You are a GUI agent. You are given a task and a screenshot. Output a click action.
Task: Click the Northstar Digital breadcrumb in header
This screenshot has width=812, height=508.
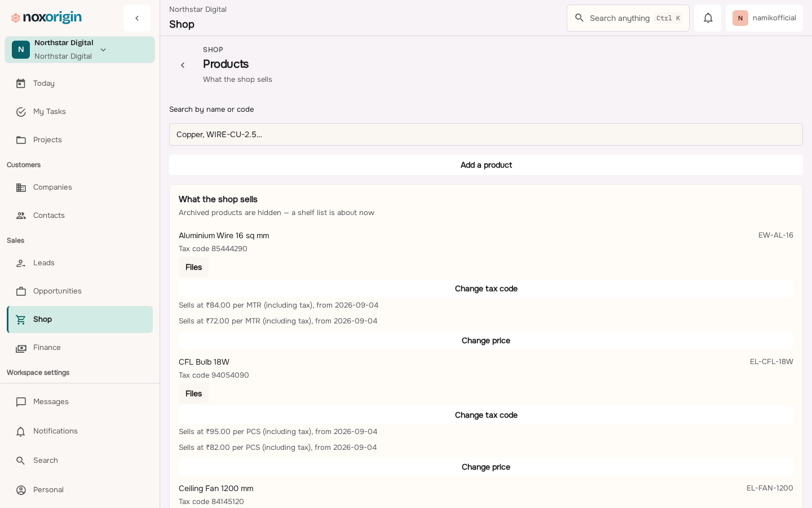pos(198,10)
